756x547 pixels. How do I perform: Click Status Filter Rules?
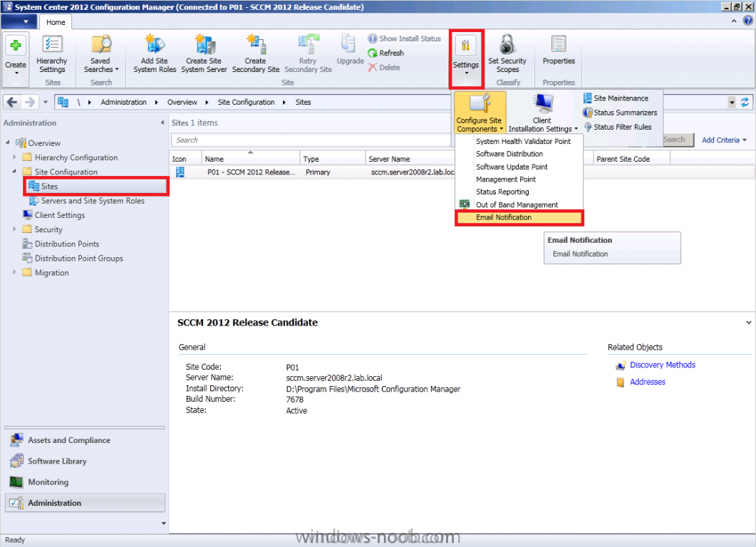pos(617,127)
